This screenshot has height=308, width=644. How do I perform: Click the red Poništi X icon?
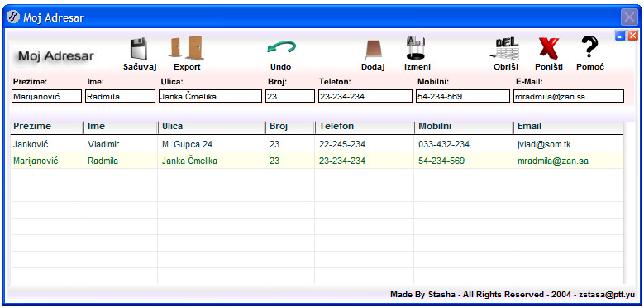pyautogui.click(x=549, y=49)
